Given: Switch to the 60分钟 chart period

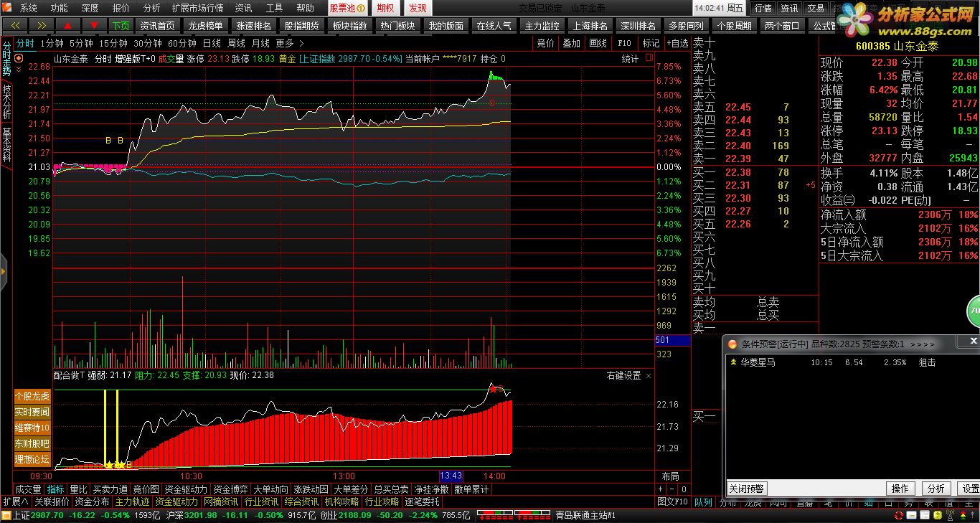Looking at the screenshot, I should [x=182, y=43].
